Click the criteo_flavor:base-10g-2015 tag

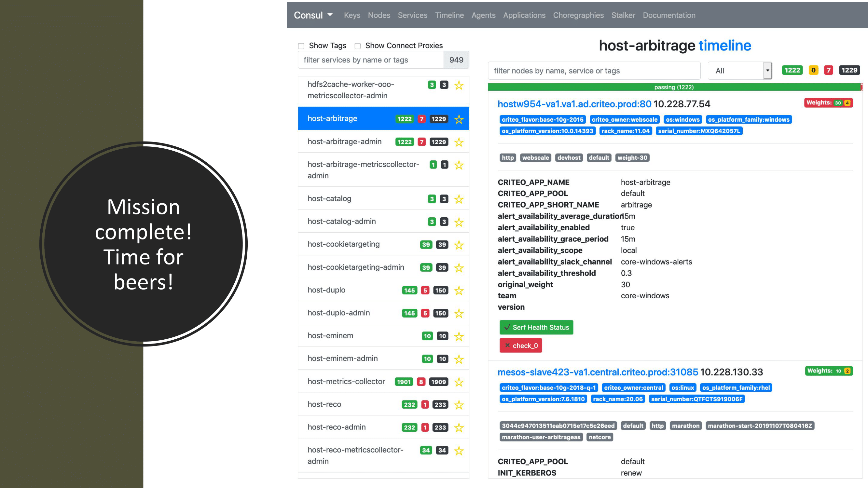tap(543, 119)
